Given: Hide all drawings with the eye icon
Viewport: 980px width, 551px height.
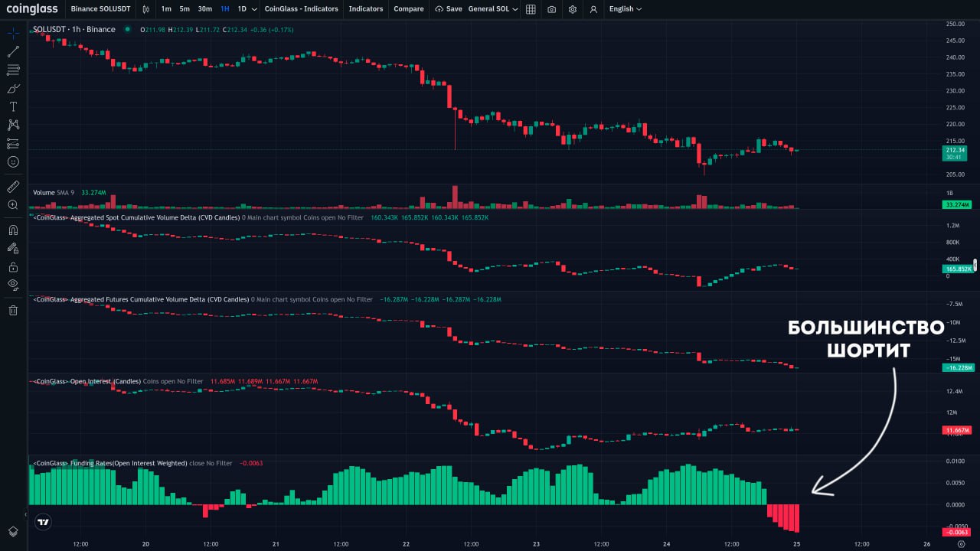Looking at the screenshot, I should coord(13,285).
